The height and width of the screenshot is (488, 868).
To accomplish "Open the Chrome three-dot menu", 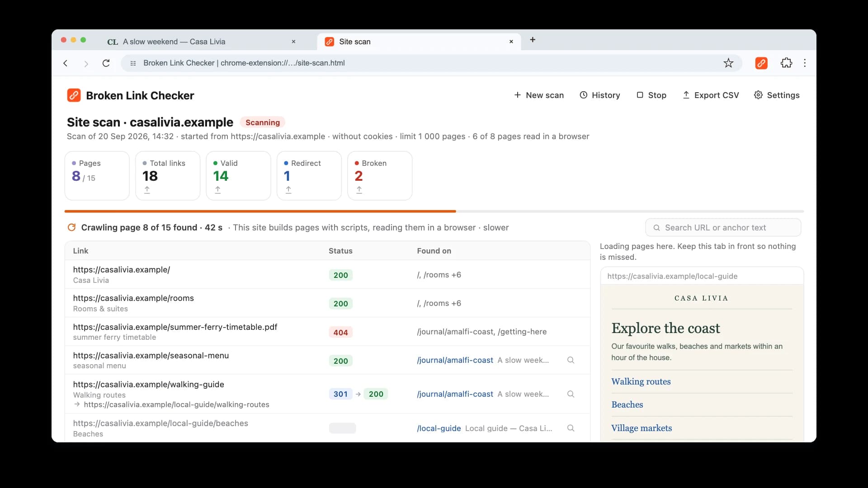I will (805, 63).
